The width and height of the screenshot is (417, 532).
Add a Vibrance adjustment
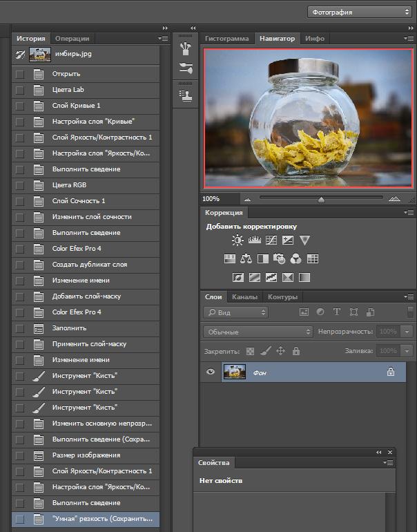pos(304,240)
